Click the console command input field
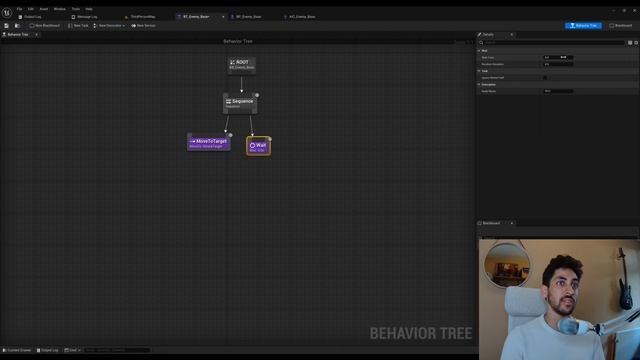 [x=117, y=350]
